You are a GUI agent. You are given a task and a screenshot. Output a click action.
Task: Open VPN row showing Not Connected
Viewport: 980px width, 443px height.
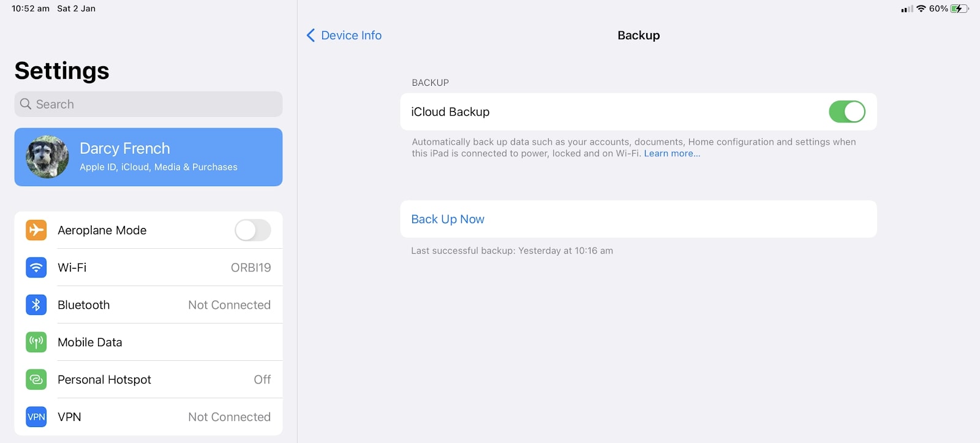(148, 417)
